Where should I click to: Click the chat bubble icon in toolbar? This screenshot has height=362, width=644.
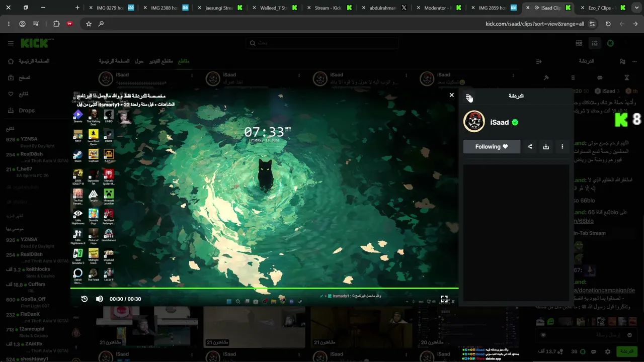(x=600, y=78)
